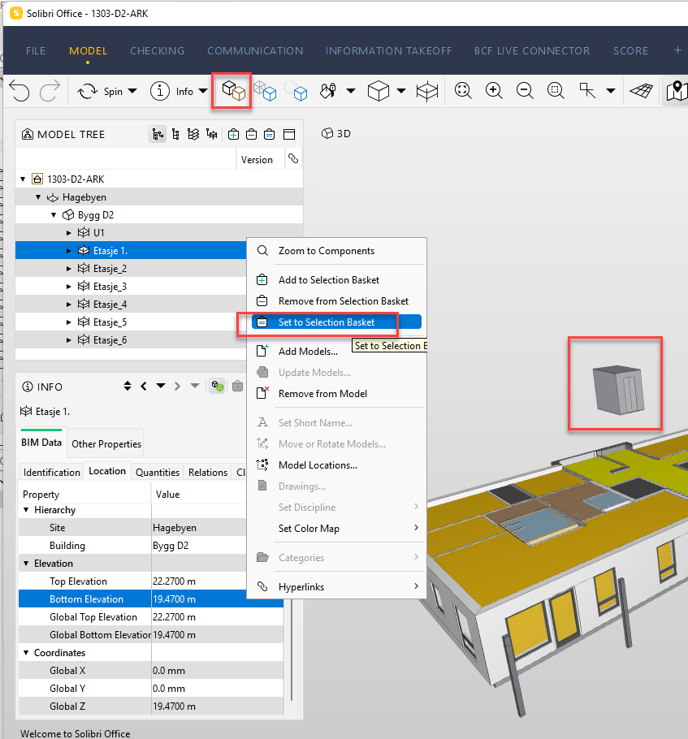Collapse the 1303-D2-ARK tree node
Viewport: 688px width, 739px height.
[23, 179]
